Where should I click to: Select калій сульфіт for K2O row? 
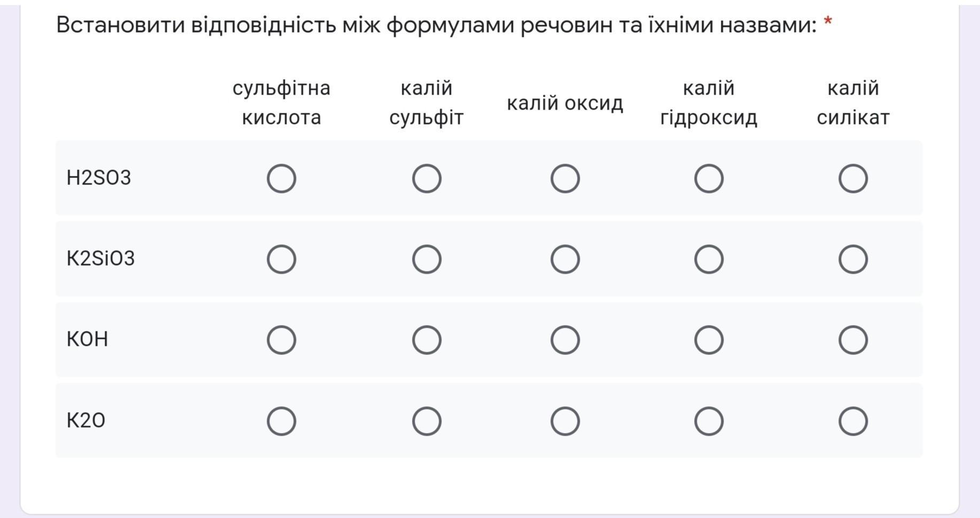coord(426,421)
